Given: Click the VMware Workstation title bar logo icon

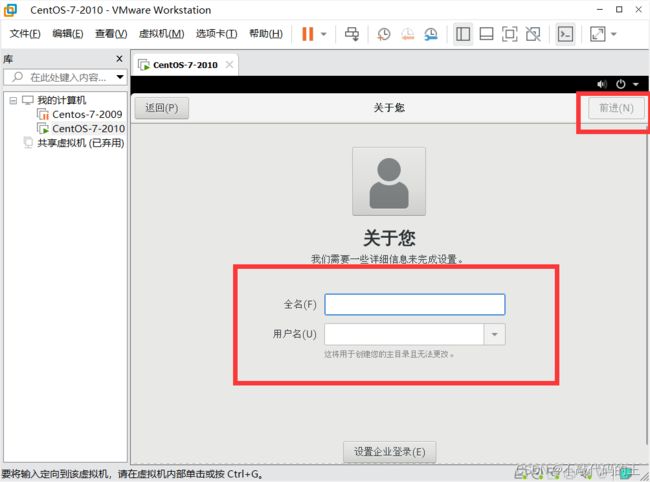Looking at the screenshot, I should (x=10, y=10).
